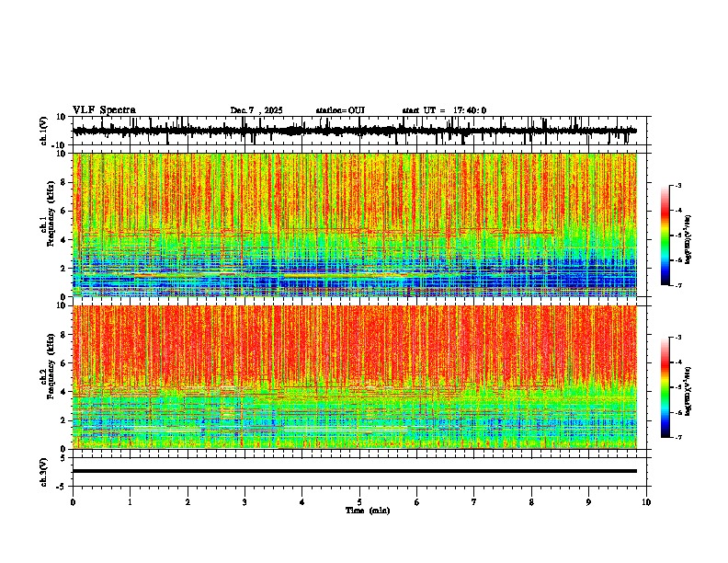Click the time axis tick label "4"
This screenshot has width=728, height=563.
[x=301, y=502]
